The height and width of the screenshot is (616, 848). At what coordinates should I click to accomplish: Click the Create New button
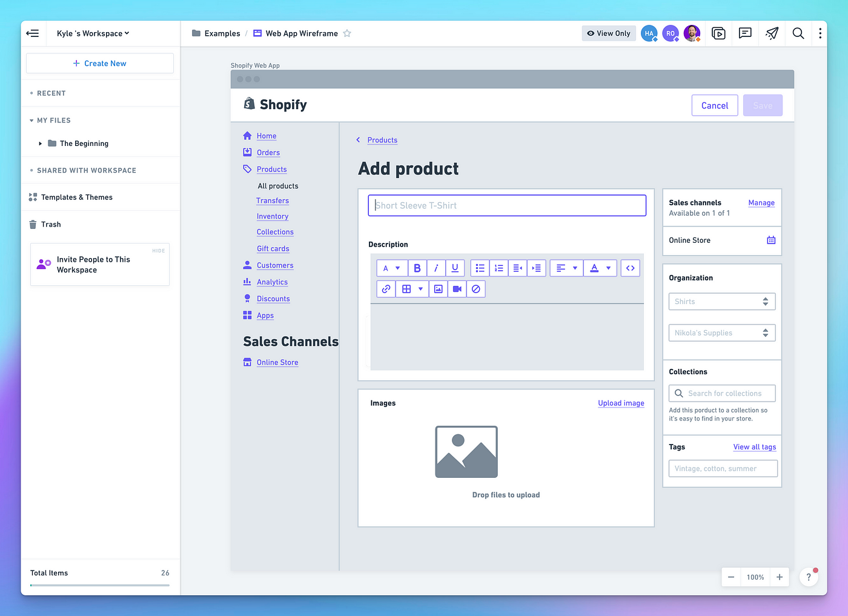click(x=100, y=63)
